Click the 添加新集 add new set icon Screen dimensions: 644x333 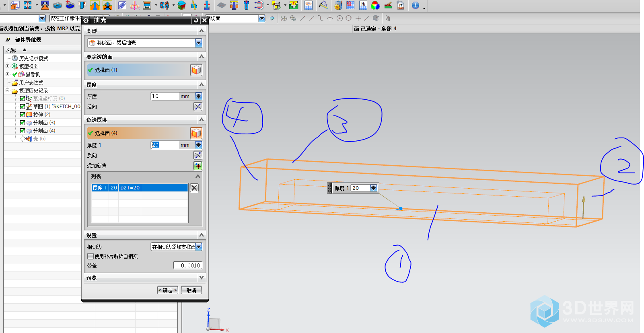(198, 166)
